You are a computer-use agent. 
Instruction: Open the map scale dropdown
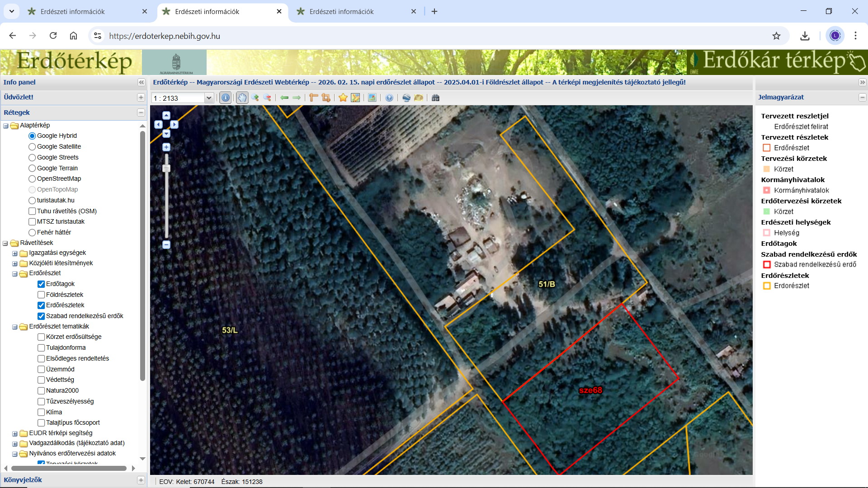(209, 98)
